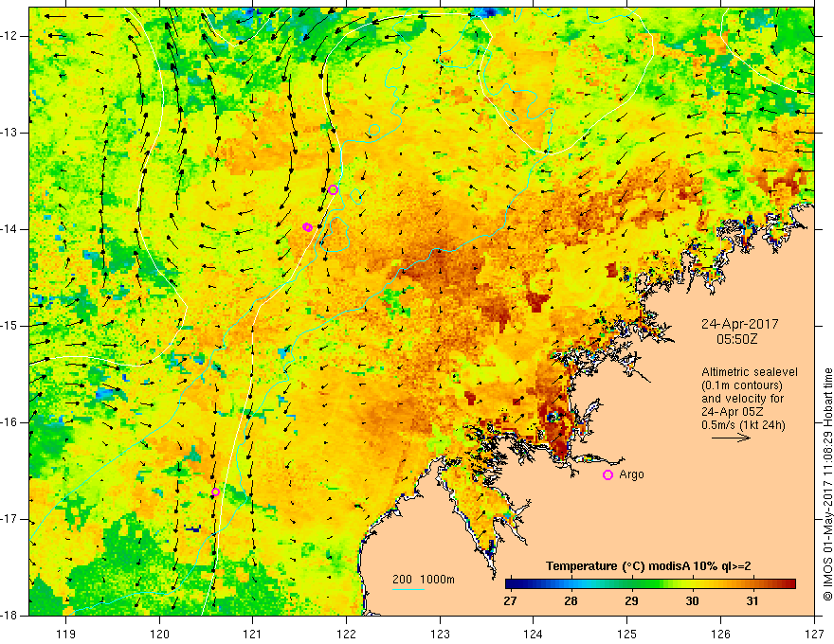Screen dimensions: 834x644
Task: Click the longitude axis label 125
Action: (627, 634)
